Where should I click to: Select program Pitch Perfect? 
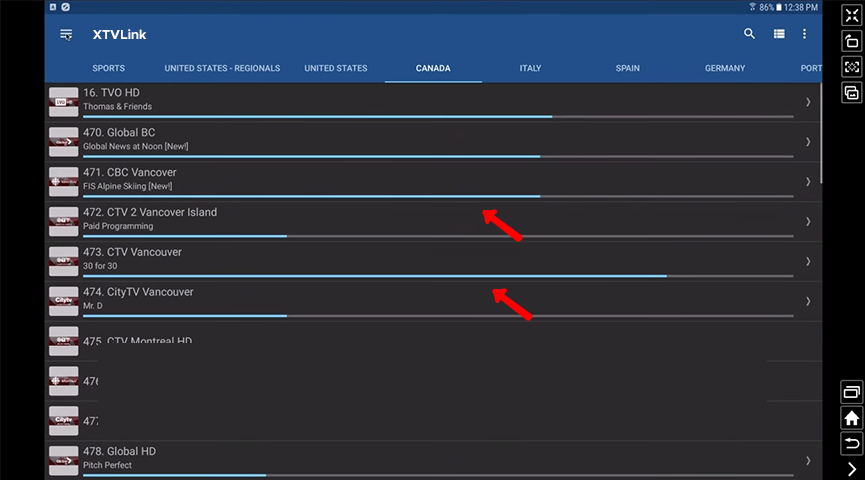coord(108,465)
